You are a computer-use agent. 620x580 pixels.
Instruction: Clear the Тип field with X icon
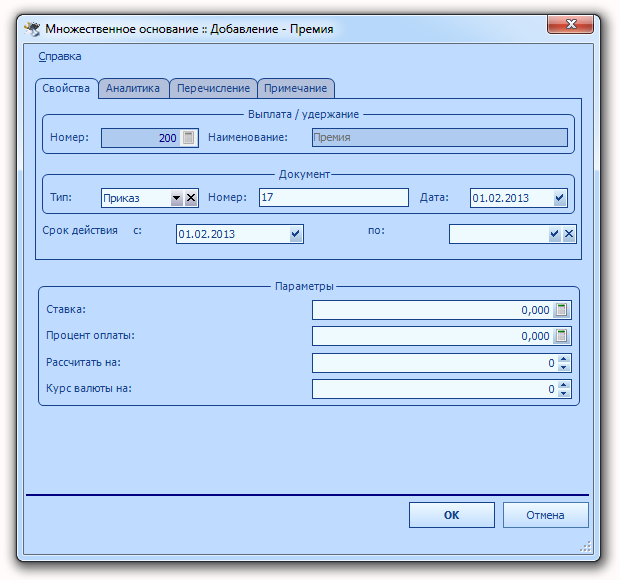tap(191, 198)
